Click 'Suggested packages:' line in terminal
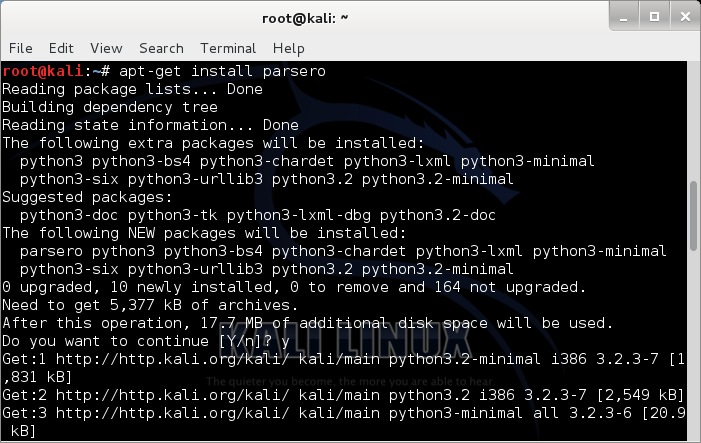The width and height of the screenshot is (701, 443). [82, 197]
